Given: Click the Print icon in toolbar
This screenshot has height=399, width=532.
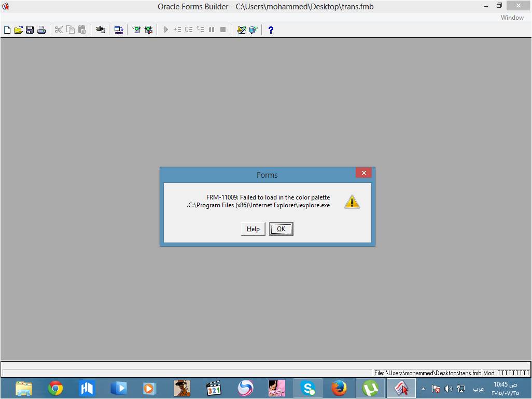Looking at the screenshot, I should tap(41, 30).
